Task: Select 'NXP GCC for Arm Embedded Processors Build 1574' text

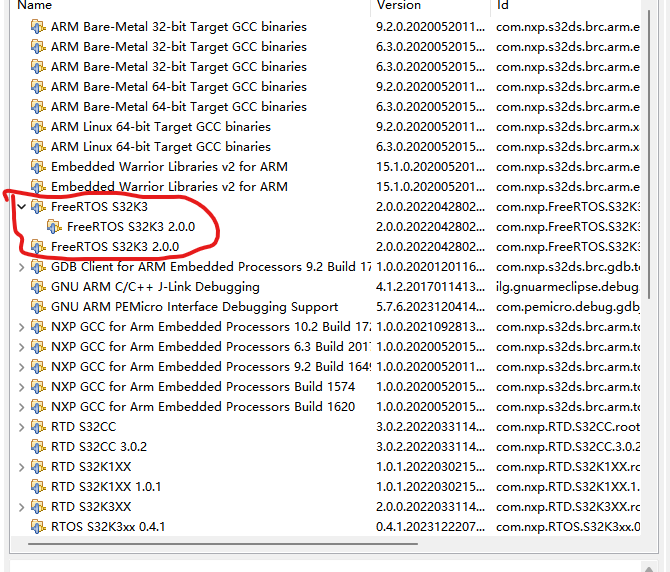Action: click(203, 387)
